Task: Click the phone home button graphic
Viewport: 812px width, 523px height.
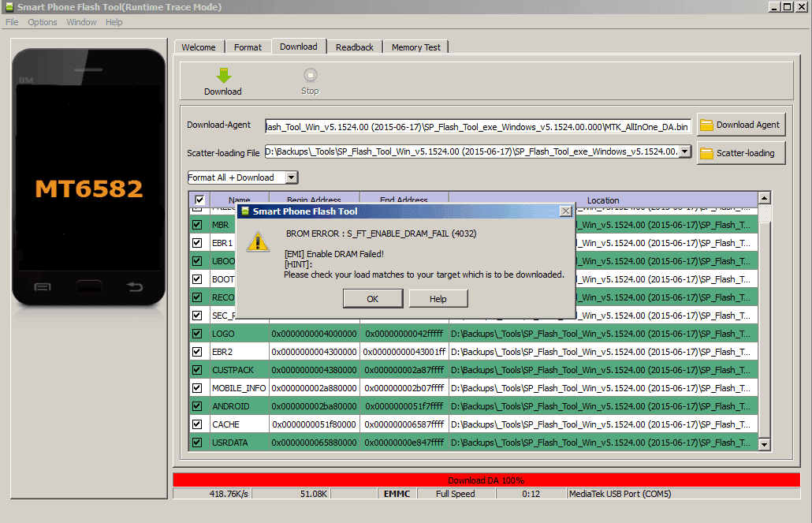Action: [89, 286]
